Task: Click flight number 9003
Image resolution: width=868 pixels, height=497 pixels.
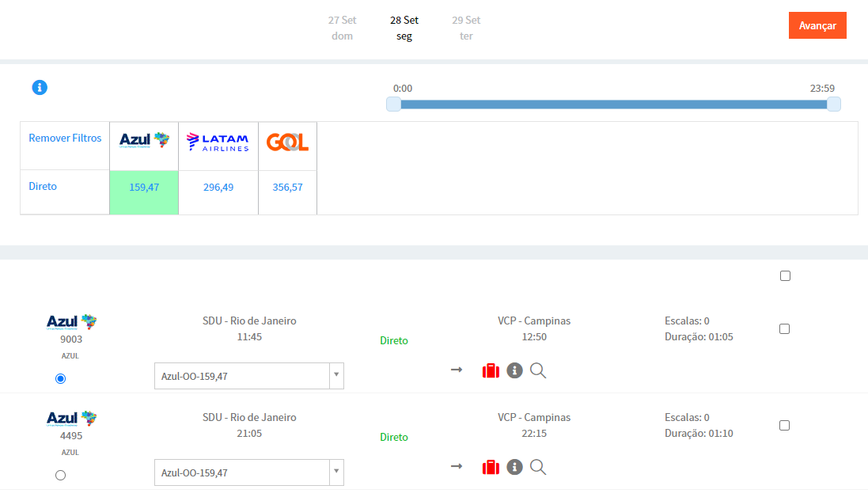Action: pyautogui.click(x=71, y=340)
